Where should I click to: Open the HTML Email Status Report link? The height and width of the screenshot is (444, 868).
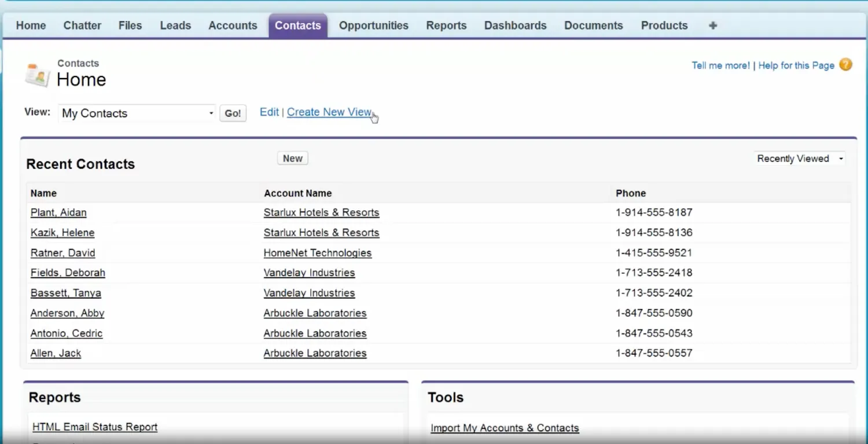pyautogui.click(x=95, y=427)
